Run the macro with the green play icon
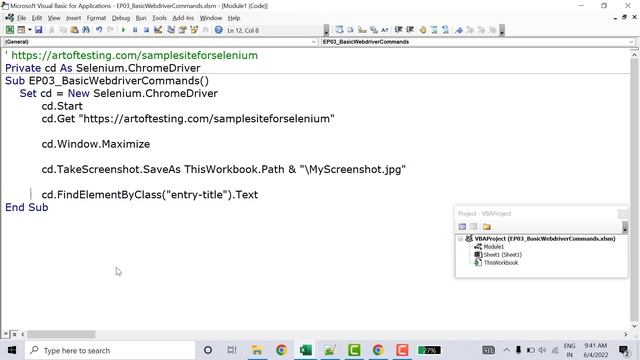The height and width of the screenshot is (360, 640). pyautogui.click(x=123, y=30)
